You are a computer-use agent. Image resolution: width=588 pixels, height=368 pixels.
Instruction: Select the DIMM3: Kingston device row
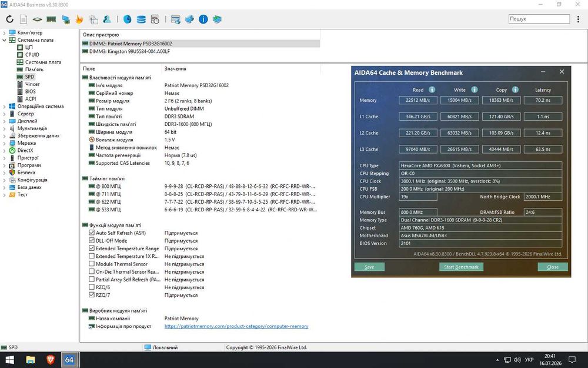pyautogui.click(x=201, y=51)
